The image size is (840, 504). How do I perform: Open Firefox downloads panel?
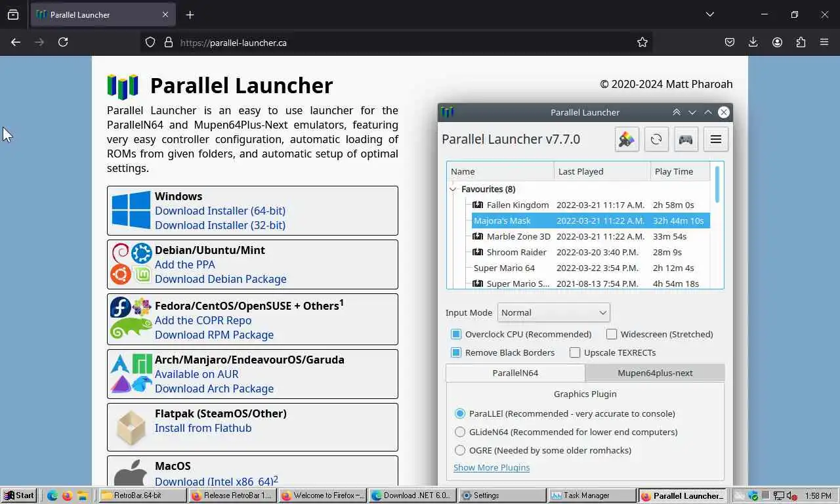coord(753,42)
